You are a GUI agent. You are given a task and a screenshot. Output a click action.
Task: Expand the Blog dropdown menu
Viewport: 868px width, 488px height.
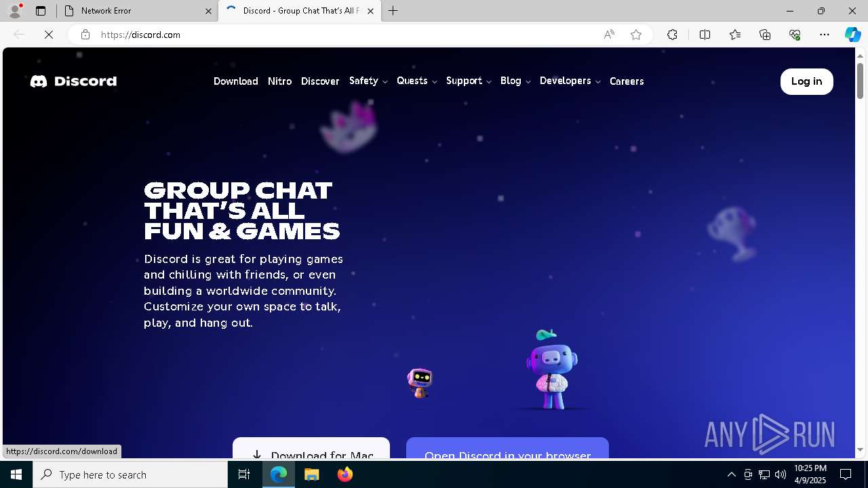click(x=515, y=81)
